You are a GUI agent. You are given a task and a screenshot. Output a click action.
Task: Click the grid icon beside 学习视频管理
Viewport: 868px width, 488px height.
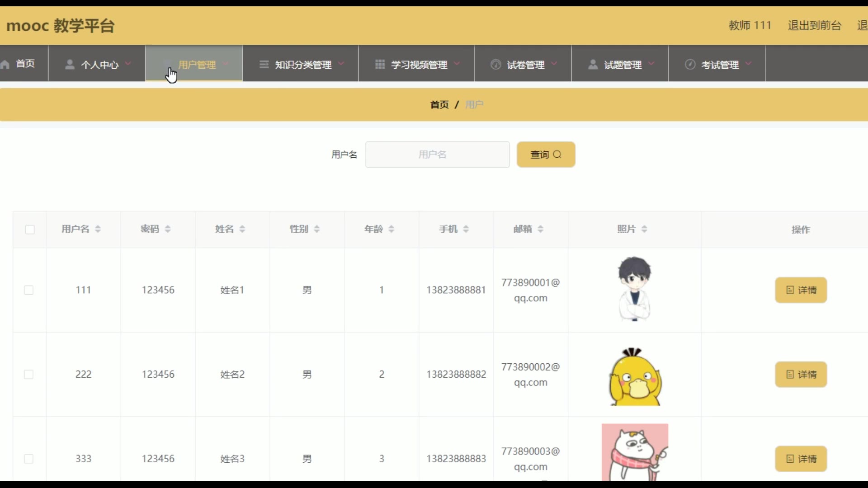click(380, 65)
